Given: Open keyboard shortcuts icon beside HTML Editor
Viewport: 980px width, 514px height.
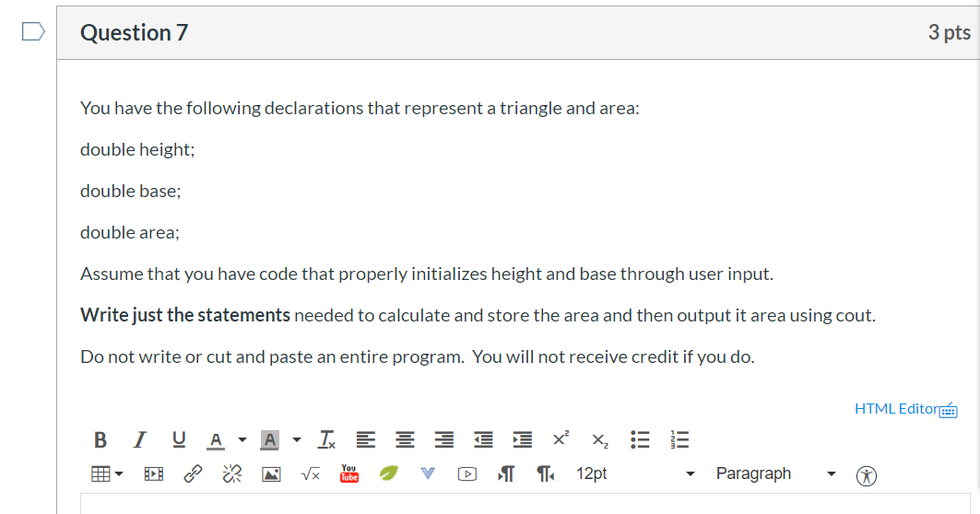Looking at the screenshot, I should 949,410.
